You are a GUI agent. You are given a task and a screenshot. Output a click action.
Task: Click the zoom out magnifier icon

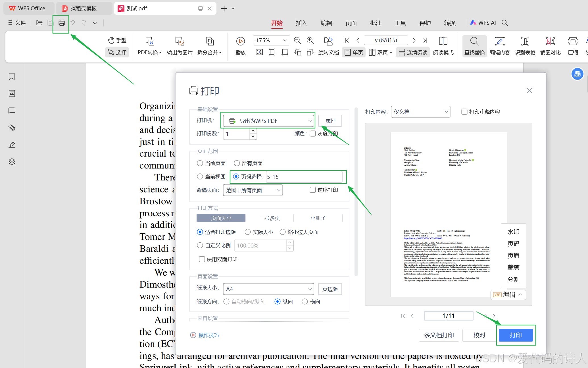point(297,41)
